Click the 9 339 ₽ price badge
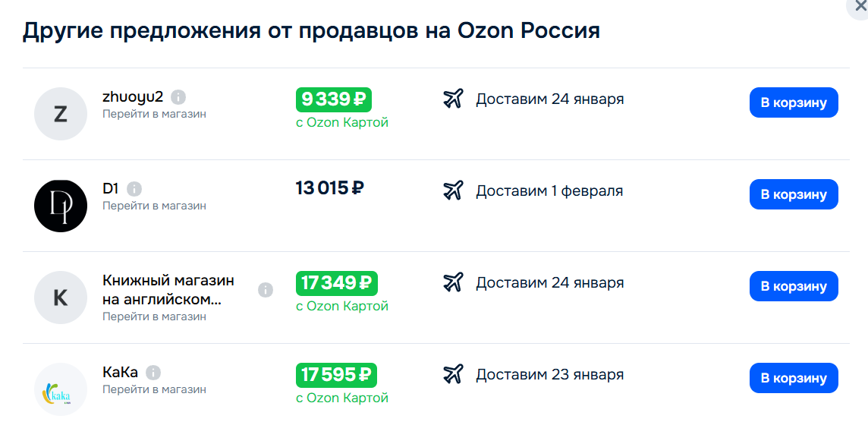Screen dimensions: 868x444 click(x=333, y=99)
